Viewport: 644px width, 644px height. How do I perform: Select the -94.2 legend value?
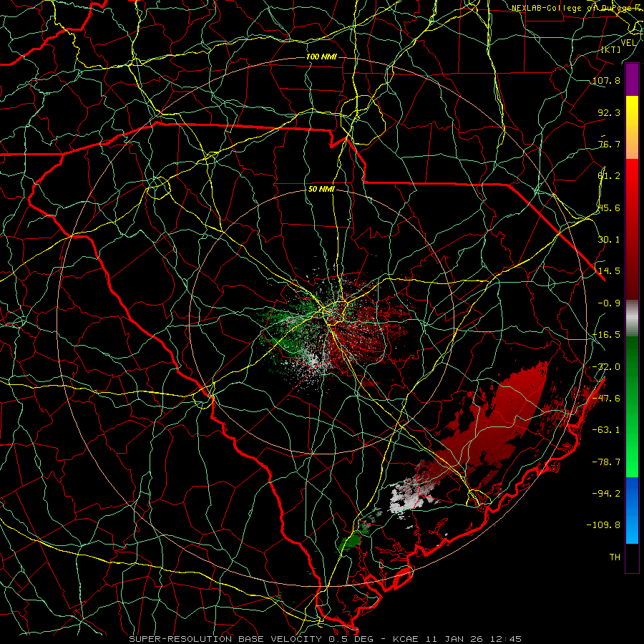pos(606,494)
